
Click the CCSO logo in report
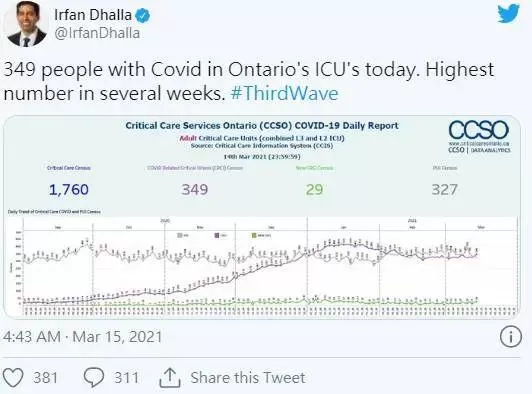pyautogui.click(x=479, y=135)
